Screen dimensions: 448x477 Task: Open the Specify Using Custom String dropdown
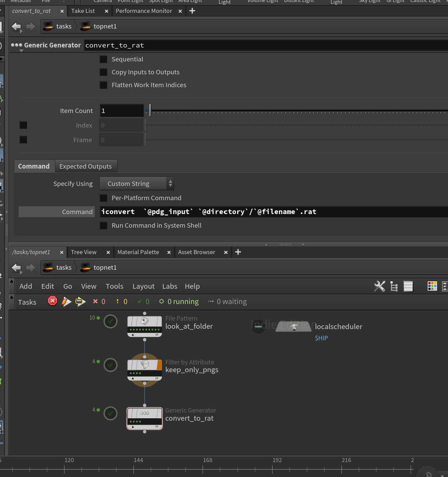pos(136,184)
